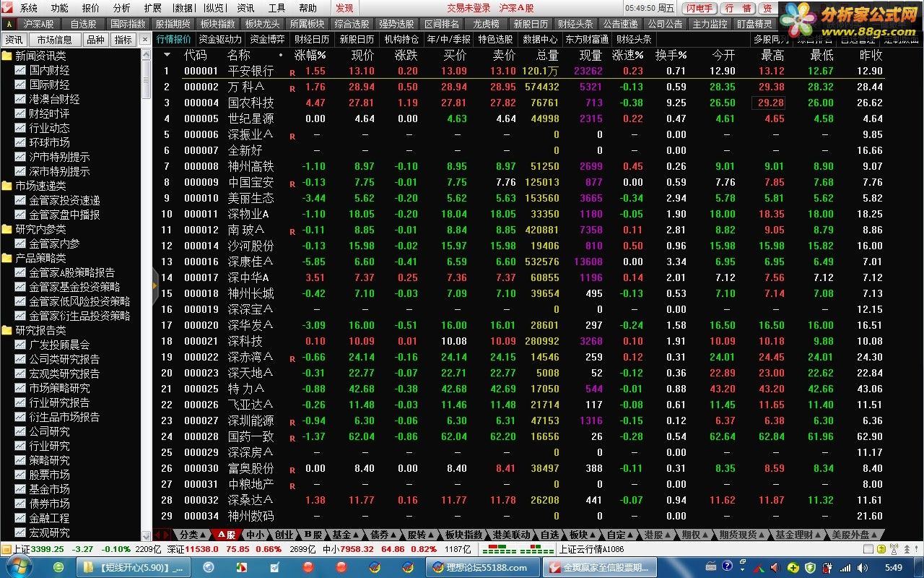The width and height of the screenshot is (924, 578).
Task: Expand the 分类▲ bottom tab menu
Action: (x=192, y=535)
